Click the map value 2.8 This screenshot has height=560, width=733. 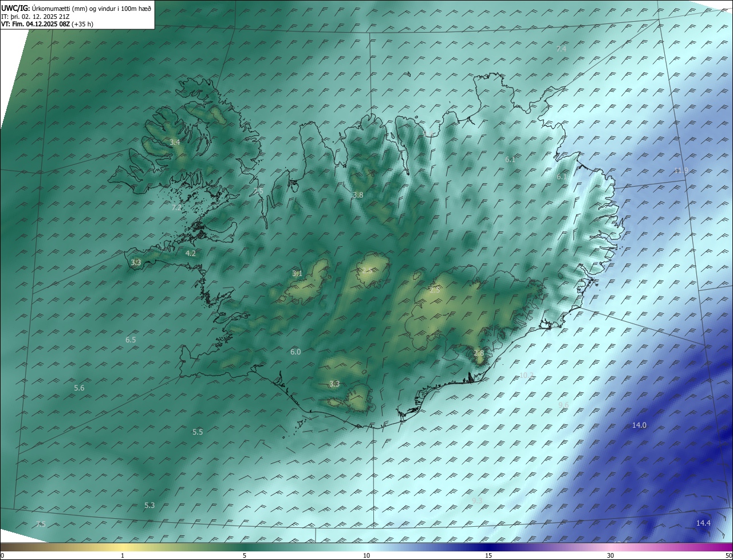click(479, 354)
